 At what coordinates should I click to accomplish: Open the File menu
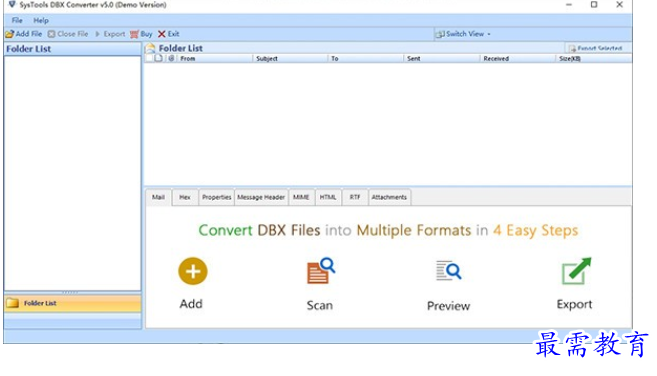click(17, 20)
